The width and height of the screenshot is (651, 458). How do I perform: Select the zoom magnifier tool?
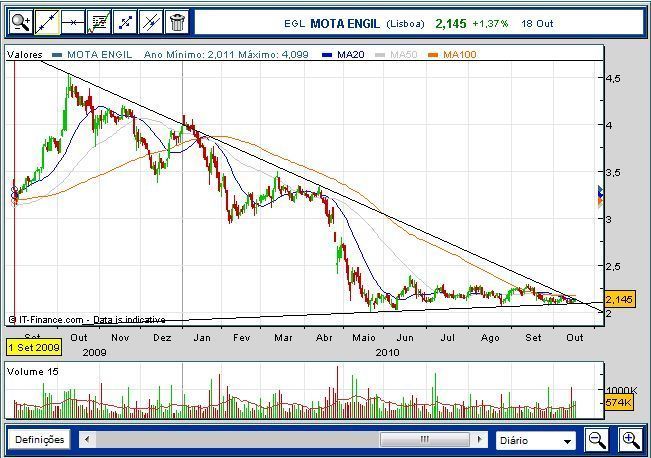point(20,22)
